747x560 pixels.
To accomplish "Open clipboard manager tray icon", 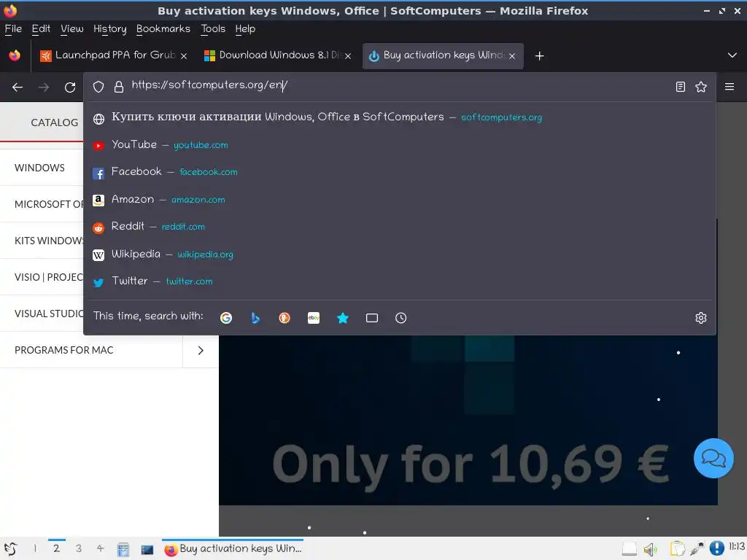I will [677, 549].
